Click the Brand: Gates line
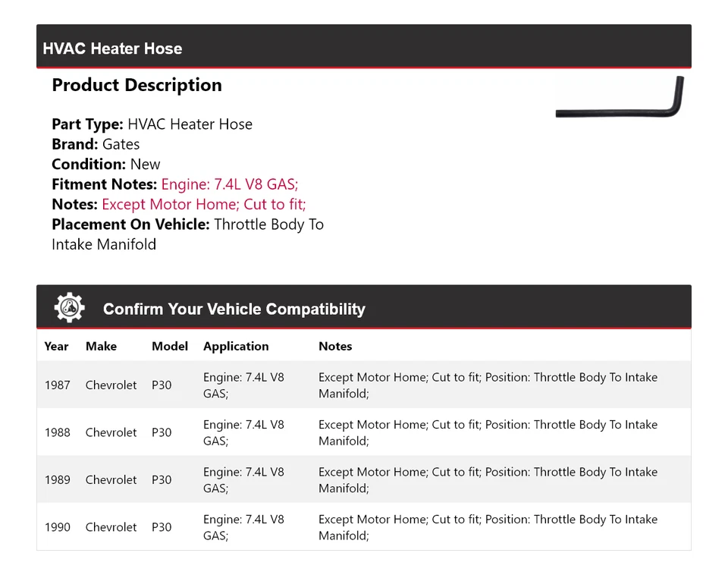 (96, 144)
